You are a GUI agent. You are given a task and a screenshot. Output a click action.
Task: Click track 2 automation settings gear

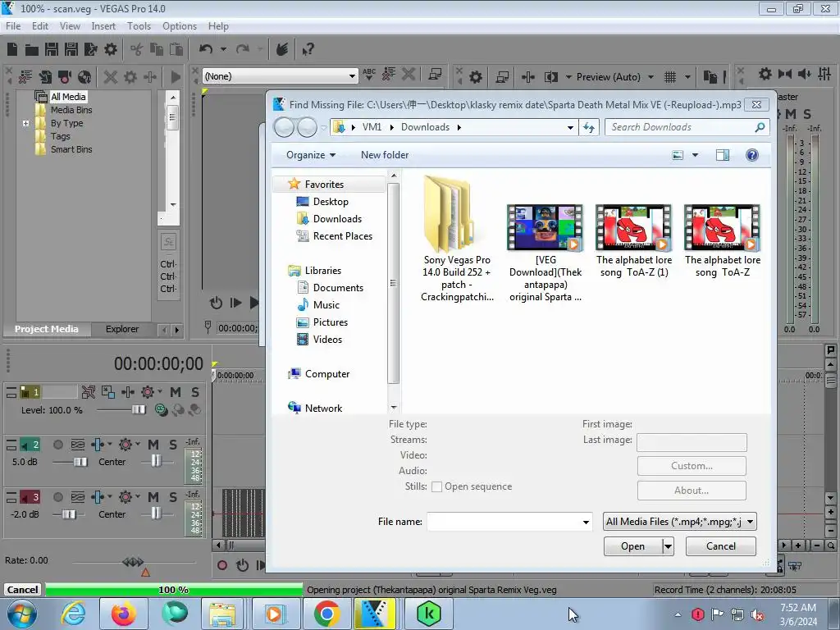tap(126, 445)
